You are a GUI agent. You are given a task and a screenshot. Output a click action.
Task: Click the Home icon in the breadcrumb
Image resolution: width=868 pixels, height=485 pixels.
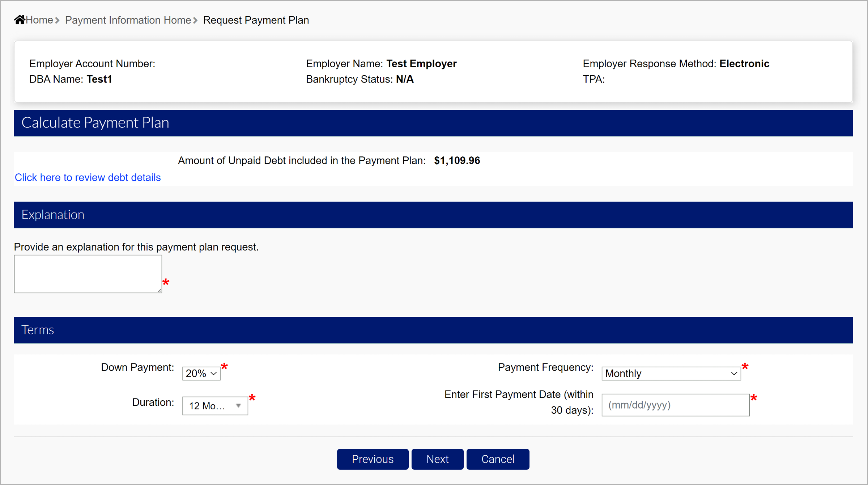[19, 20]
